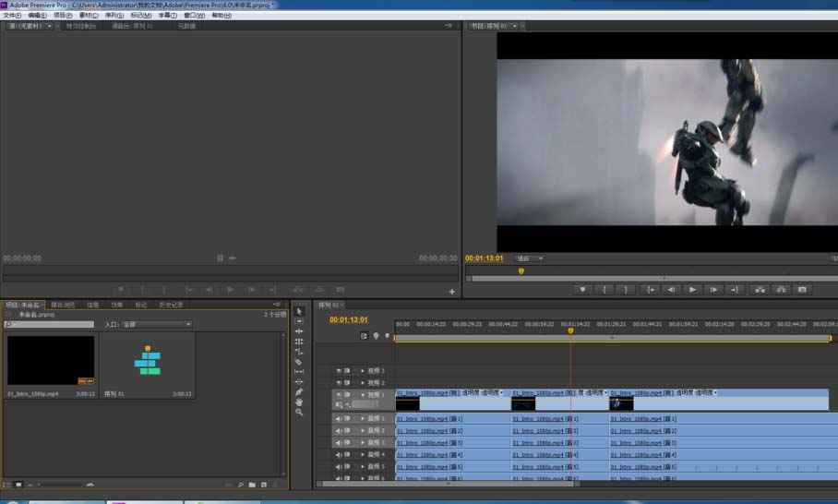838x504 pixels.
Task: Select the Ripple Edit tool
Action: click(x=299, y=331)
